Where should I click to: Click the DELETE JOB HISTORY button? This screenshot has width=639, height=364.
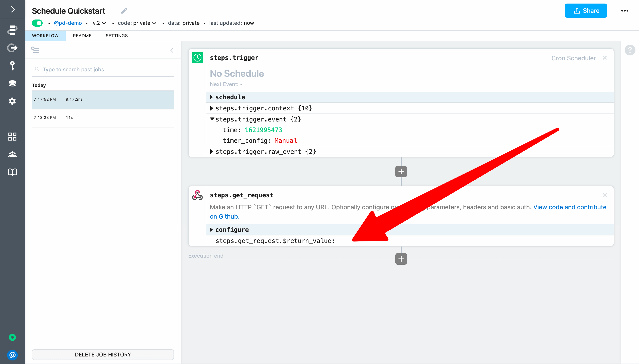point(103,354)
